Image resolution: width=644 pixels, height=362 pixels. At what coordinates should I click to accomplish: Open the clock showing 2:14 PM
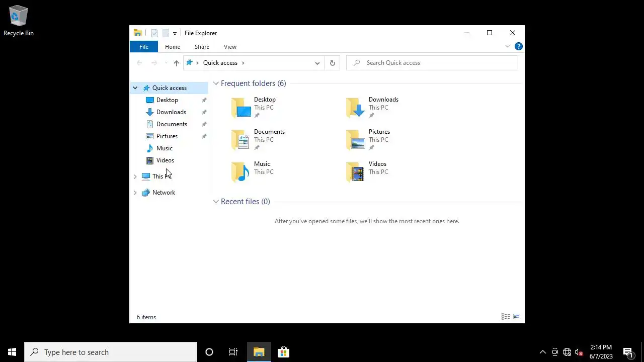[601, 352]
